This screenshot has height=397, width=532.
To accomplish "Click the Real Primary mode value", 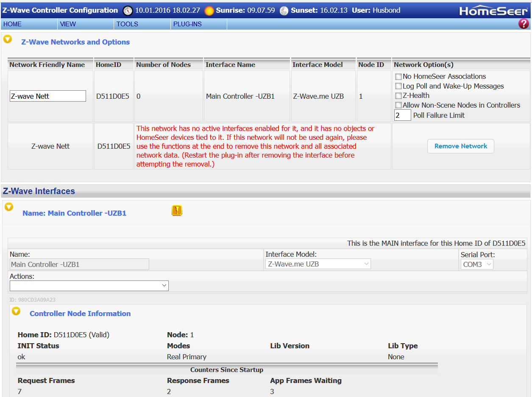I will coord(187,357).
